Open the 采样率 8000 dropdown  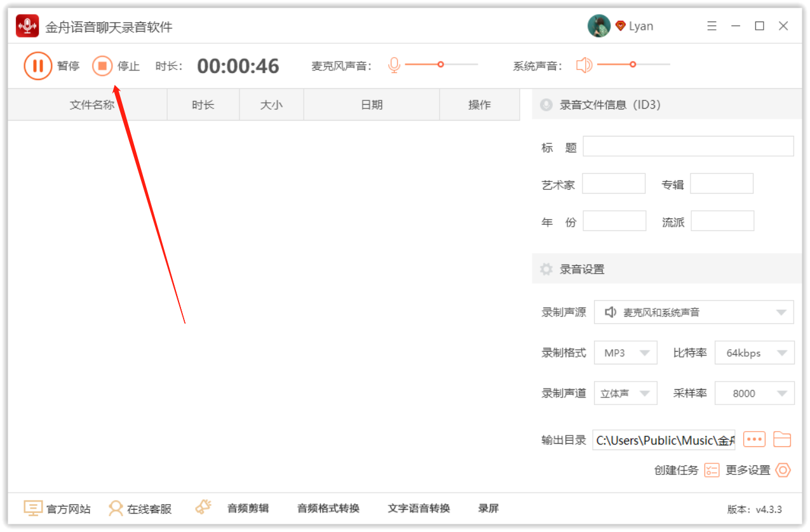(x=755, y=393)
